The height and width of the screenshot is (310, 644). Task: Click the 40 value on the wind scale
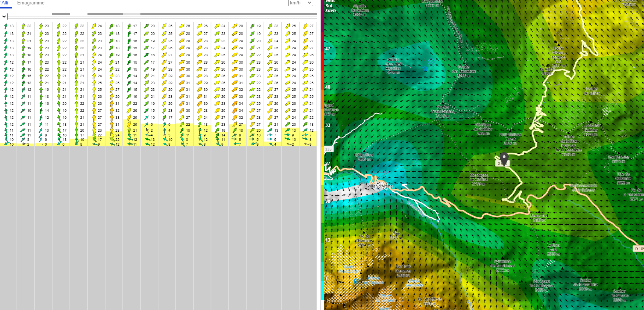328,87
